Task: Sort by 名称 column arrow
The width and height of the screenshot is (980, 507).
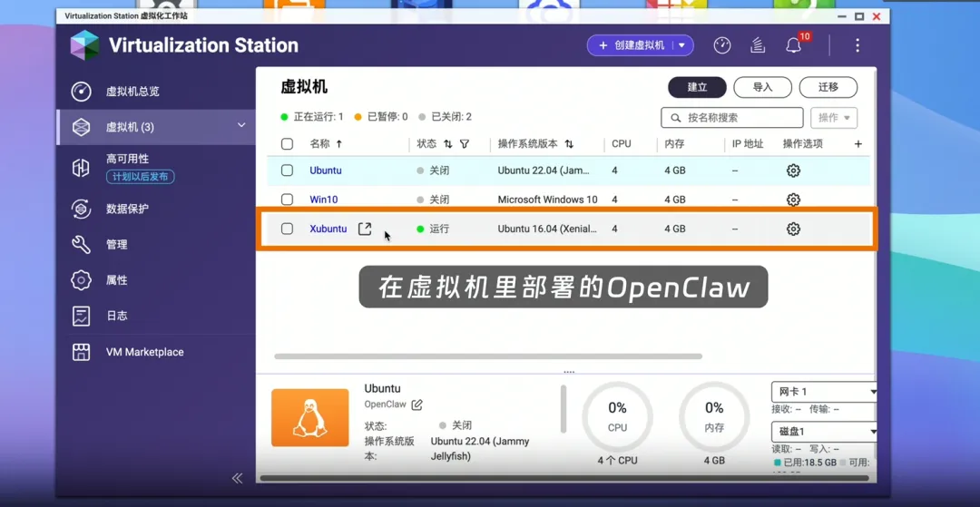Action: tap(339, 143)
